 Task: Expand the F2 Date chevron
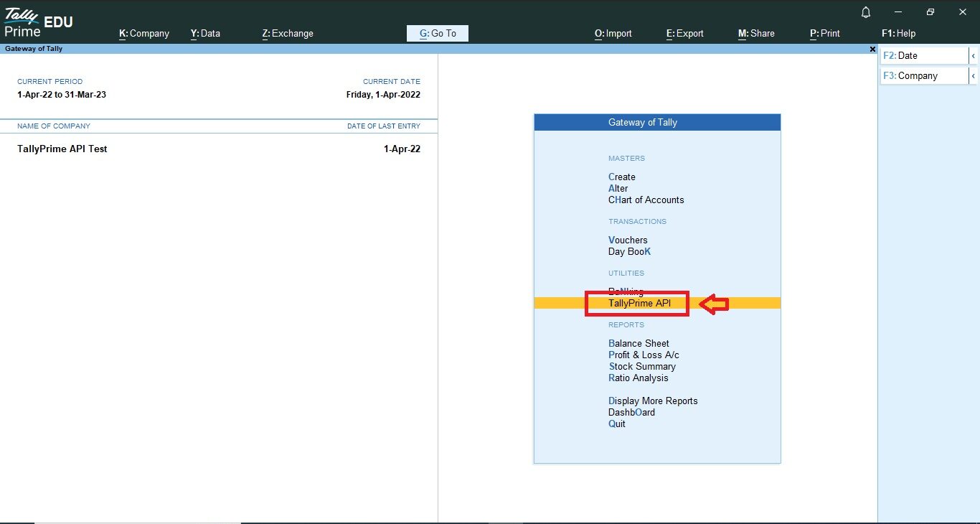click(x=974, y=55)
